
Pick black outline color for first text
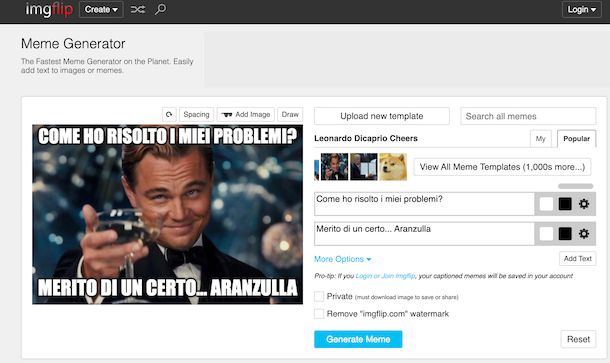pos(565,203)
